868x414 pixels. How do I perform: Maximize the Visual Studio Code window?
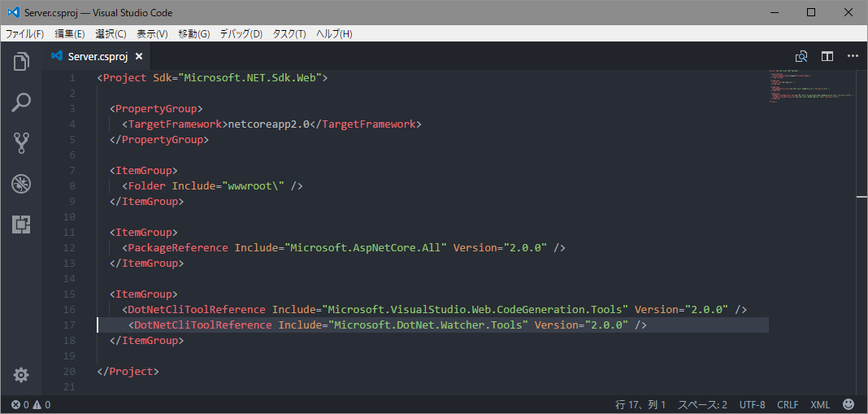[x=811, y=12]
